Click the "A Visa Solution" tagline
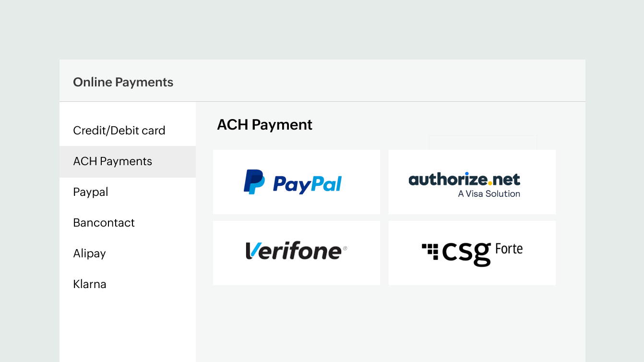644x362 pixels. point(489,194)
